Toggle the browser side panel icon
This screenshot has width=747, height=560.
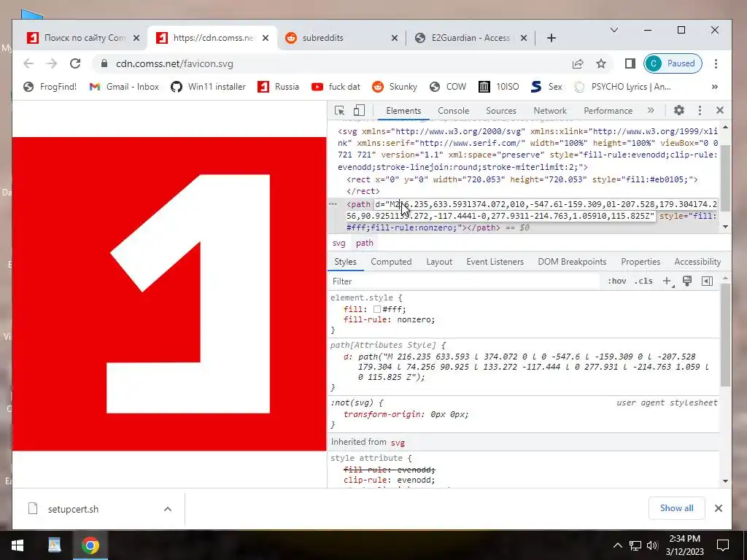click(x=630, y=63)
